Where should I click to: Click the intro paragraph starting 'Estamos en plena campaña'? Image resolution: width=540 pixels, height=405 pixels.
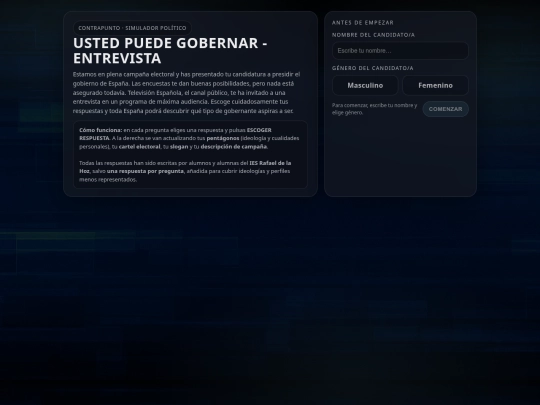186,93
